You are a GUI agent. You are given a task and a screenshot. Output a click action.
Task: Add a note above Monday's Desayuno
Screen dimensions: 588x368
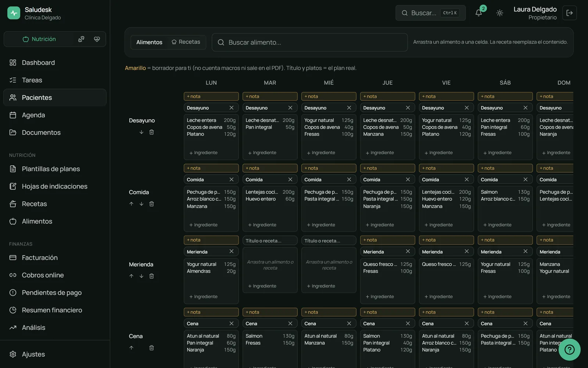(x=211, y=96)
